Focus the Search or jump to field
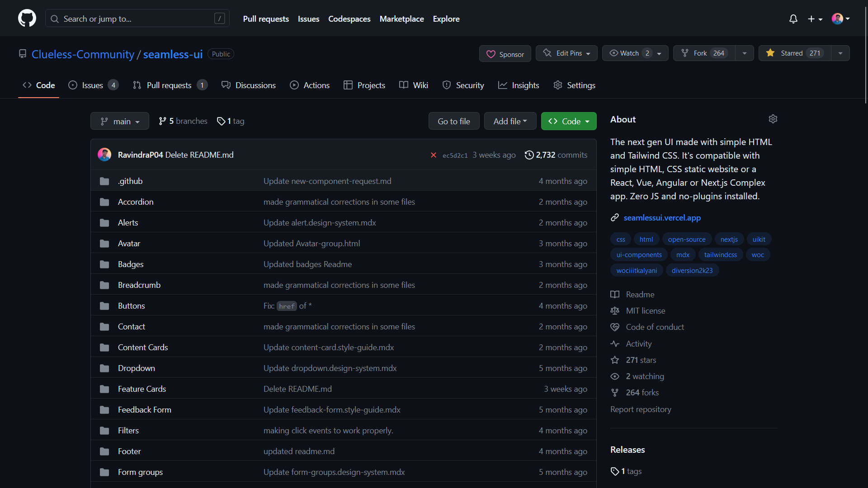The height and width of the screenshot is (488, 868). coord(137,19)
